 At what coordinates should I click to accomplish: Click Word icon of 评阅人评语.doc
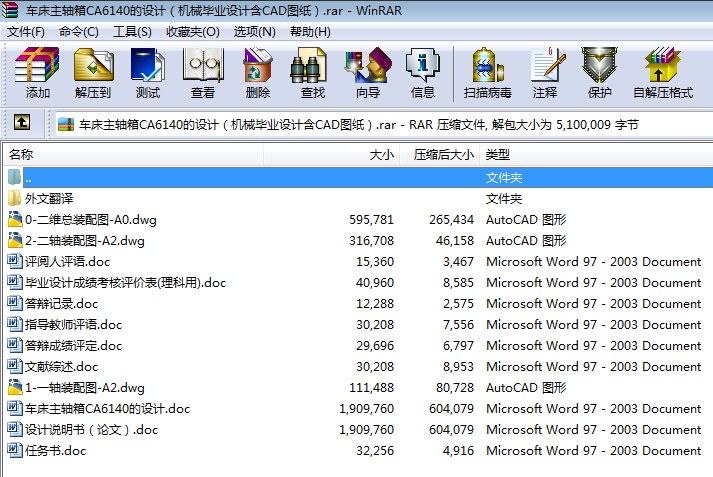(15, 261)
